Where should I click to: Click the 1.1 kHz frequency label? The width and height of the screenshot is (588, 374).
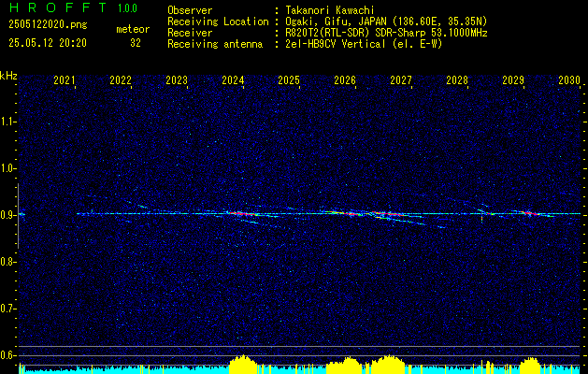pyautogui.click(x=7, y=122)
